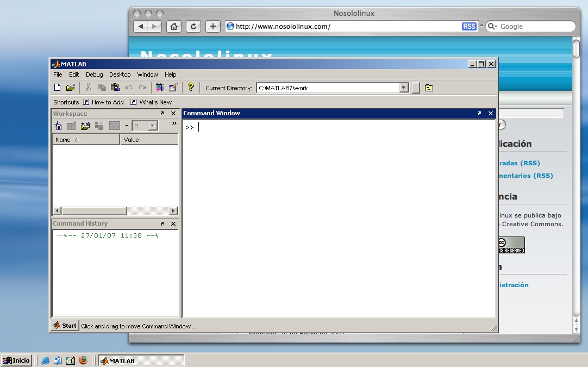Open Help with the question mark icon
The image size is (588, 367).
(x=191, y=87)
